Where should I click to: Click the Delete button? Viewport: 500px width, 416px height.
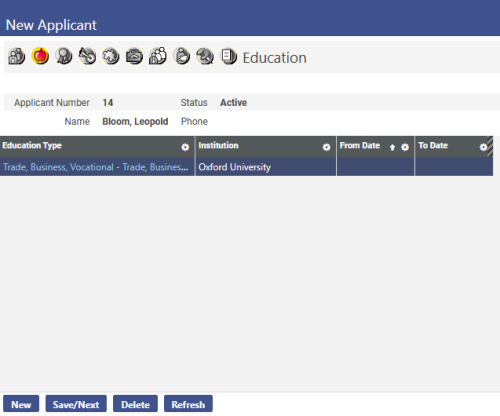click(135, 404)
